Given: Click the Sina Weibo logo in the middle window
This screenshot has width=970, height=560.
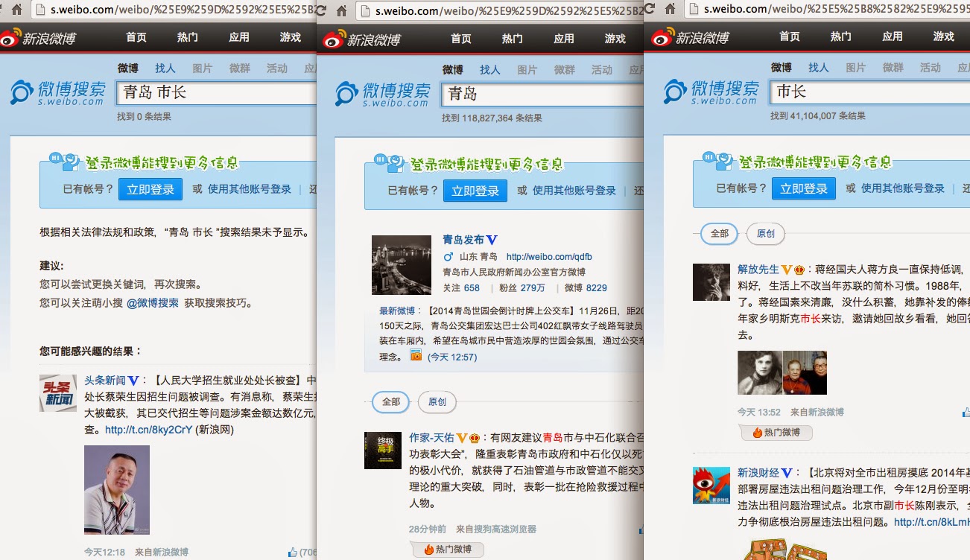Looking at the screenshot, I should point(363,38).
